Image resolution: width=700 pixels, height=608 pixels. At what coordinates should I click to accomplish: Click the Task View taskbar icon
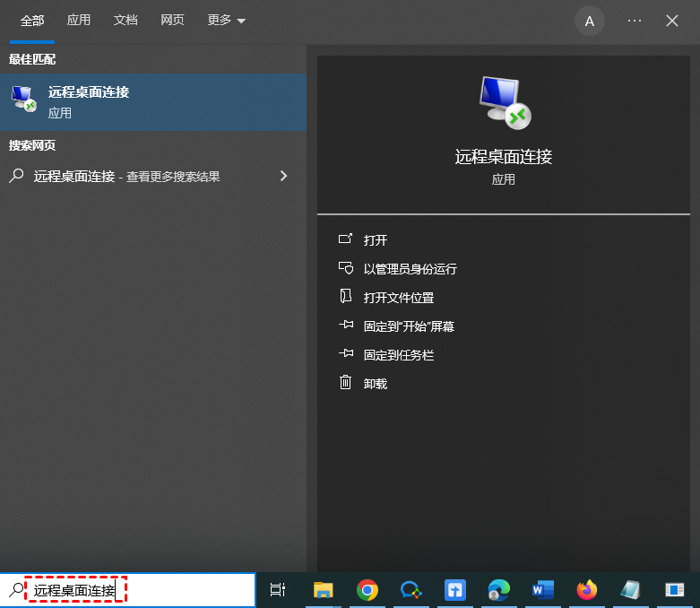(278, 589)
